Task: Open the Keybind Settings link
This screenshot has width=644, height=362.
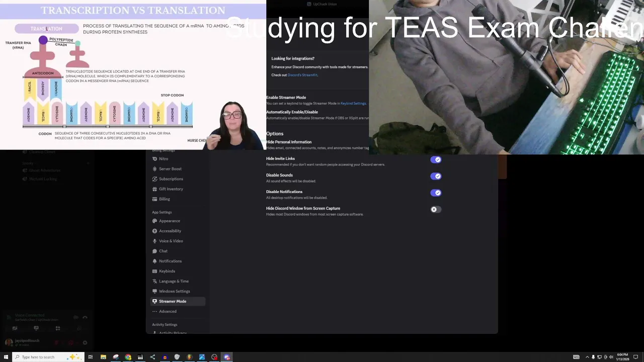Action: point(353,104)
